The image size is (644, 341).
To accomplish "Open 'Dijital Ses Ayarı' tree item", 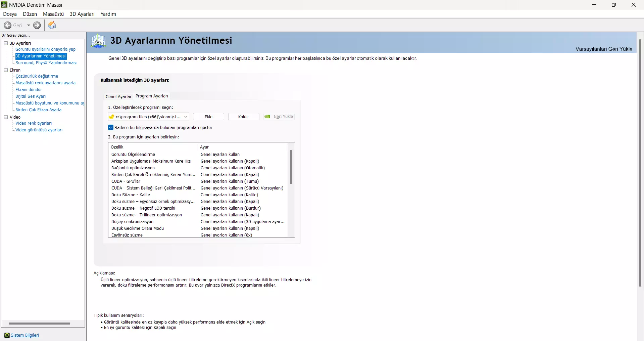I will [31, 96].
